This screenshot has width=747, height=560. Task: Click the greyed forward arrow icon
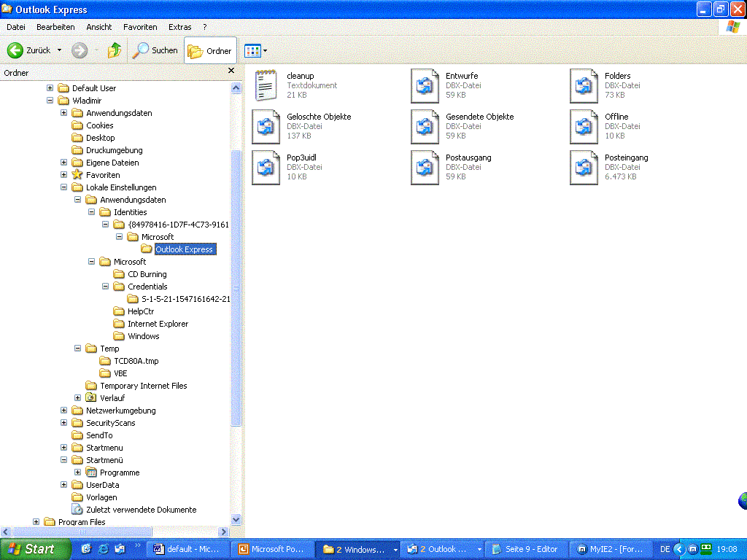80,50
